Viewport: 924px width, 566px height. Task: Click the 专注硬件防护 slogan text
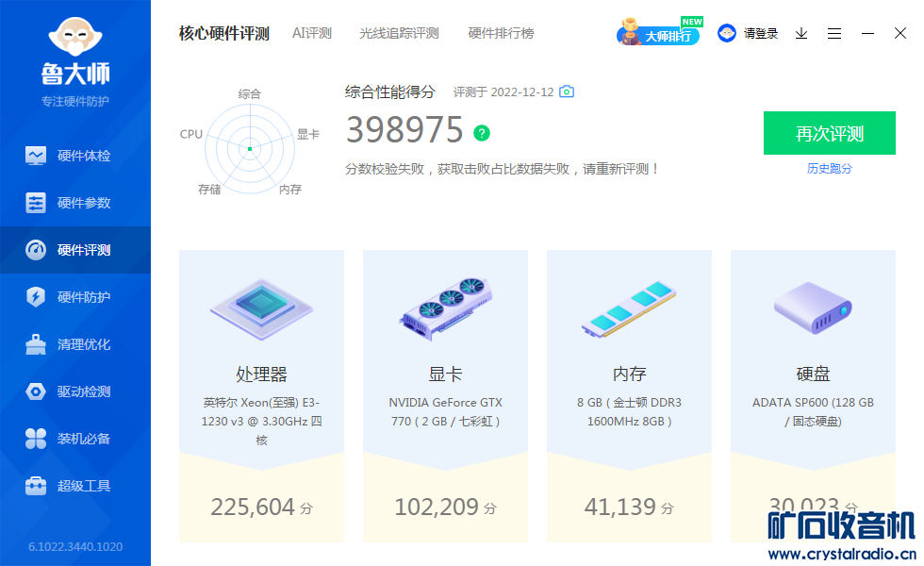(75, 102)
